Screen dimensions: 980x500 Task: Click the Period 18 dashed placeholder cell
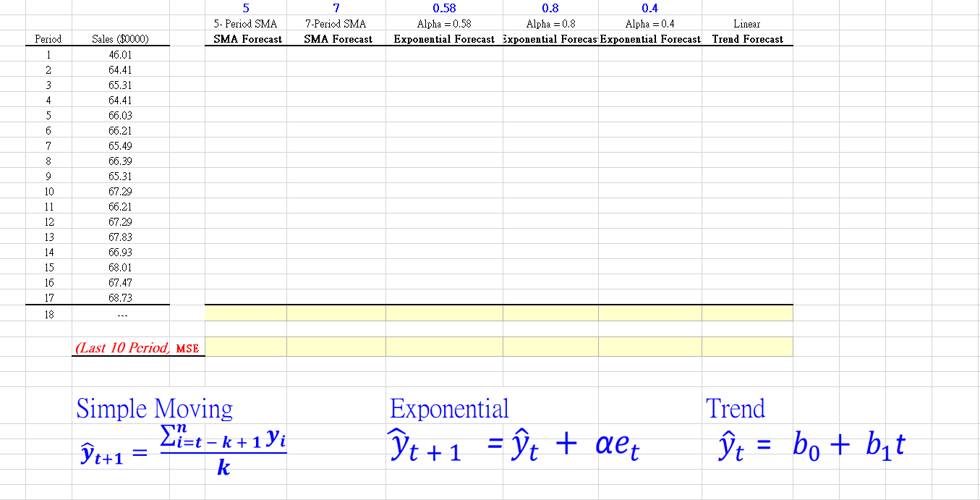tap(119, 313)
